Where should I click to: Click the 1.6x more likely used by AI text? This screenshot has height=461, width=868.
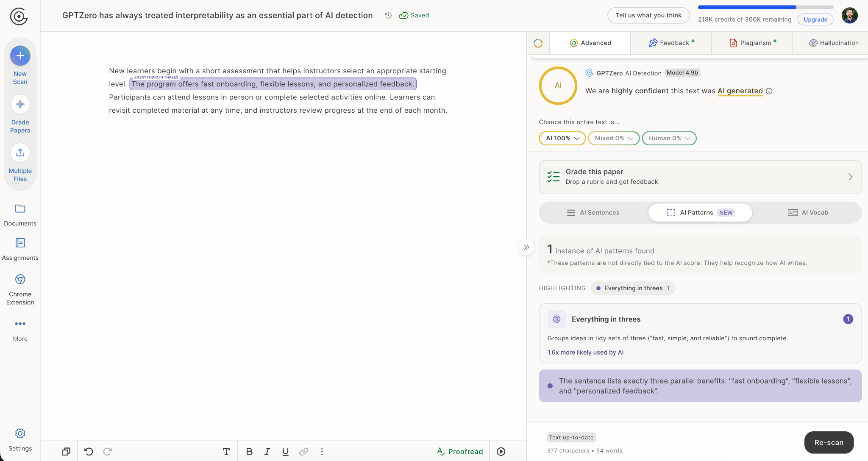point(585,353)
